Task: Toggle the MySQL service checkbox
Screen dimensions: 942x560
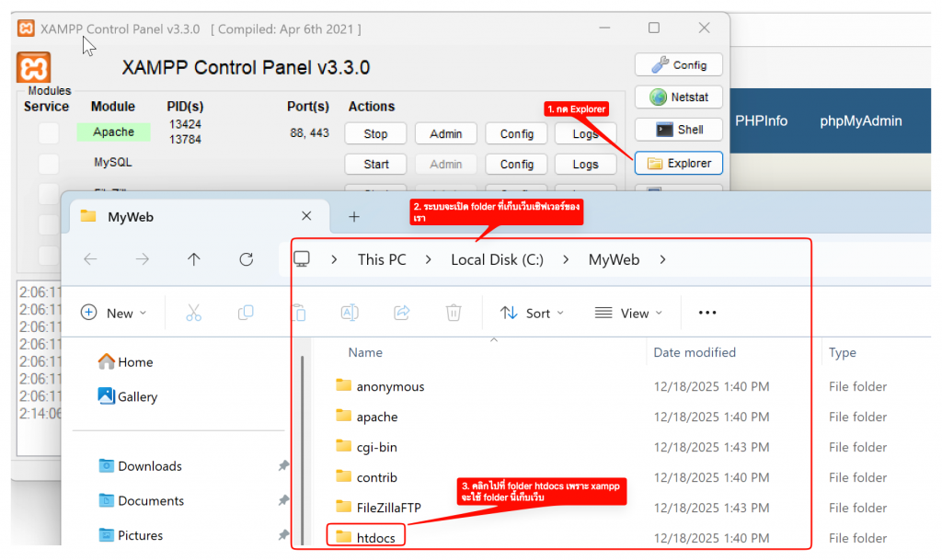Action: [49, 164]
